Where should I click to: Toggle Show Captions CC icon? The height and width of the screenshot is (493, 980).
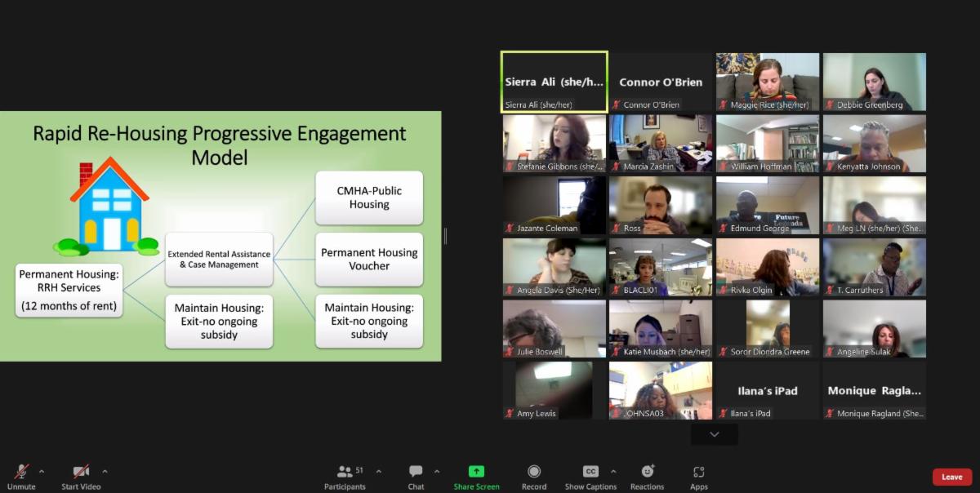point(590,472)
